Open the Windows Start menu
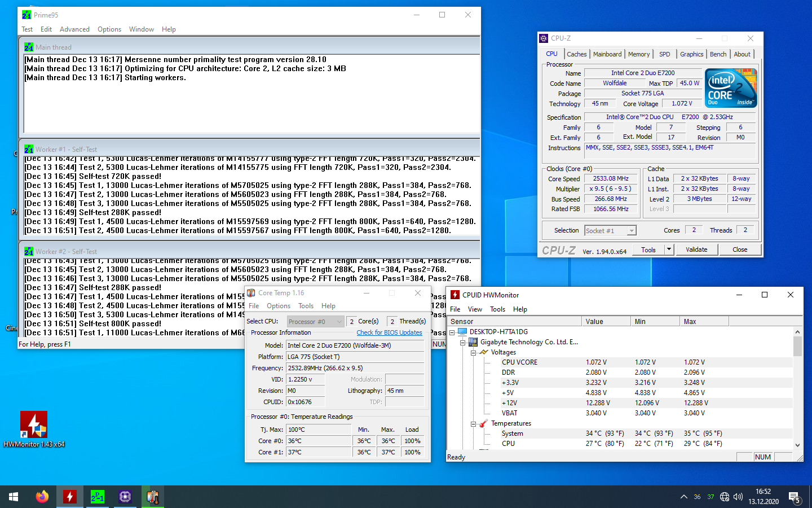The width and height of the screenshot is (812, 508). click(14, 497)
